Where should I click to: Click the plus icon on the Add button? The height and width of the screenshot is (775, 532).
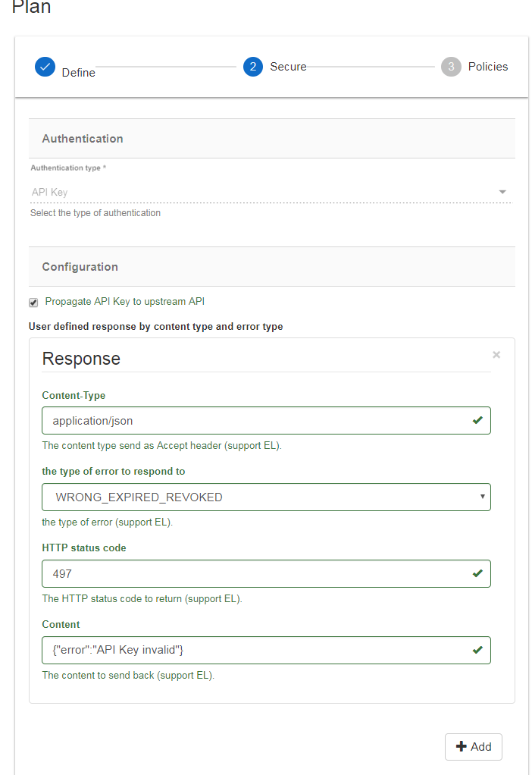(x=462, y=746)
